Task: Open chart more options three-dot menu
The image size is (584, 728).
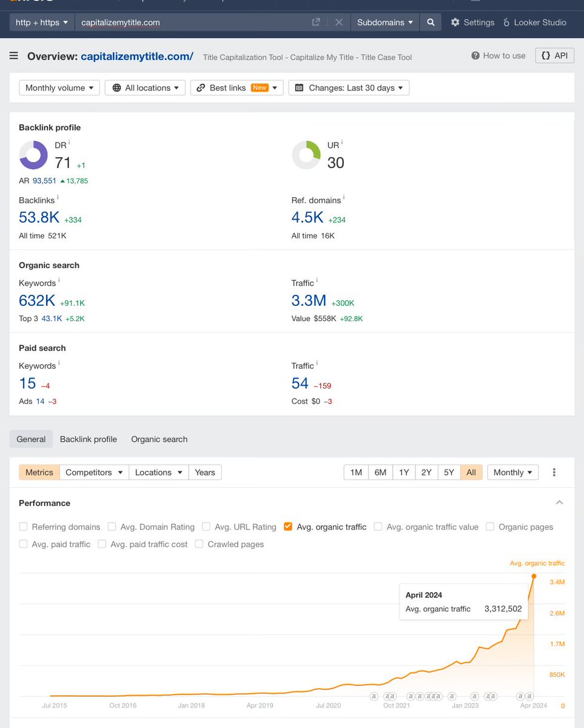Action: [554, 472]
